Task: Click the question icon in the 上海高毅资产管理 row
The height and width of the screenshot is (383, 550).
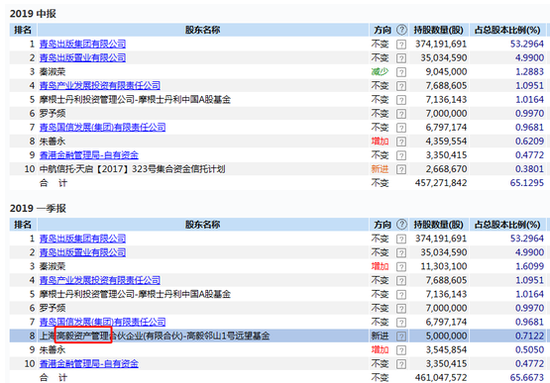Action: (x=401, y=336)
